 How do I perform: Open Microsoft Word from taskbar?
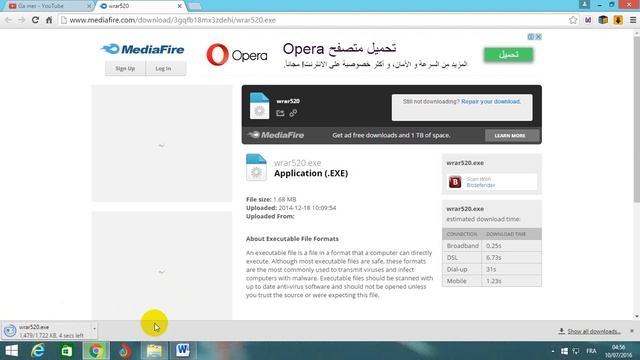point(182,351)
